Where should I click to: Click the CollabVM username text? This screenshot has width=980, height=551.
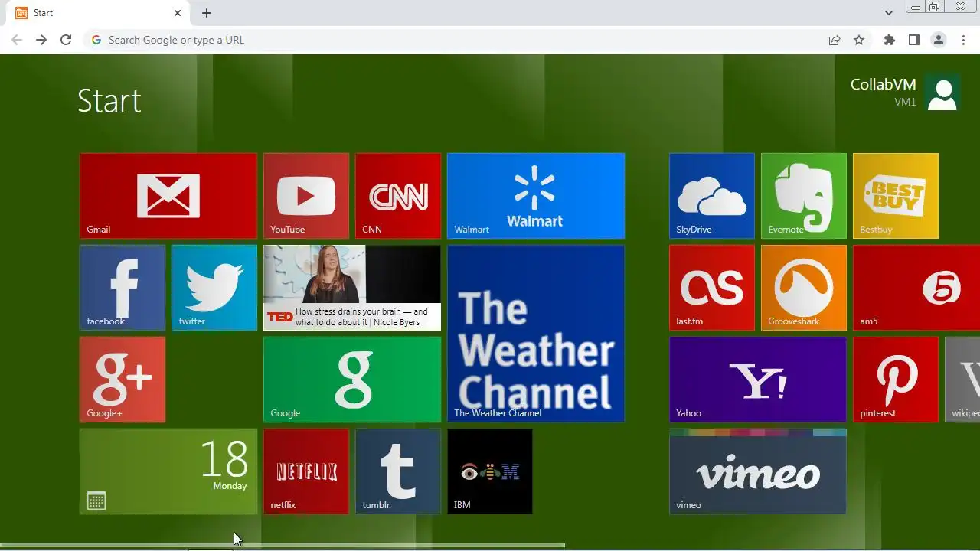pos(883,84)
